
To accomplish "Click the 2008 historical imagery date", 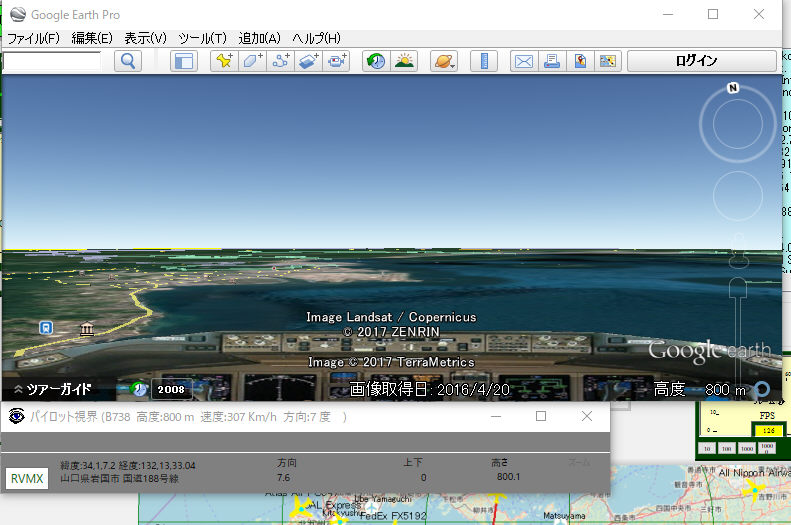I will coord(171,389).
